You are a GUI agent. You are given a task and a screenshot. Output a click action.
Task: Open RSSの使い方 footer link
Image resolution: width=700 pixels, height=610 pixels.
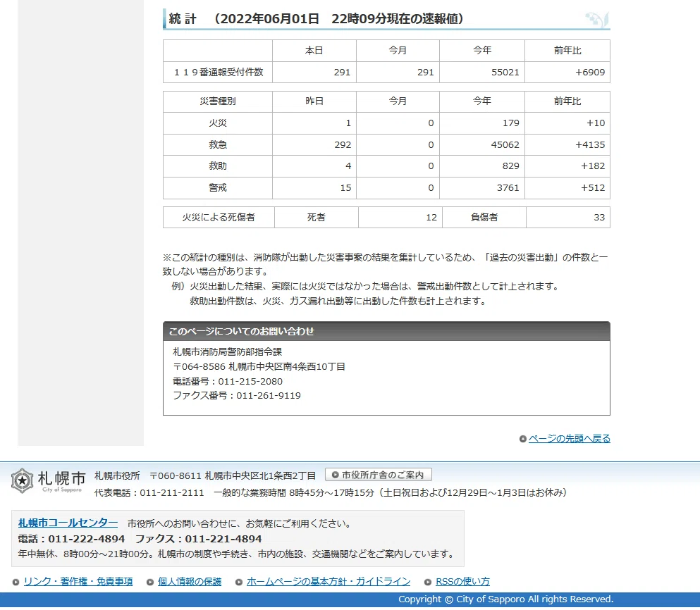(462, 581)
